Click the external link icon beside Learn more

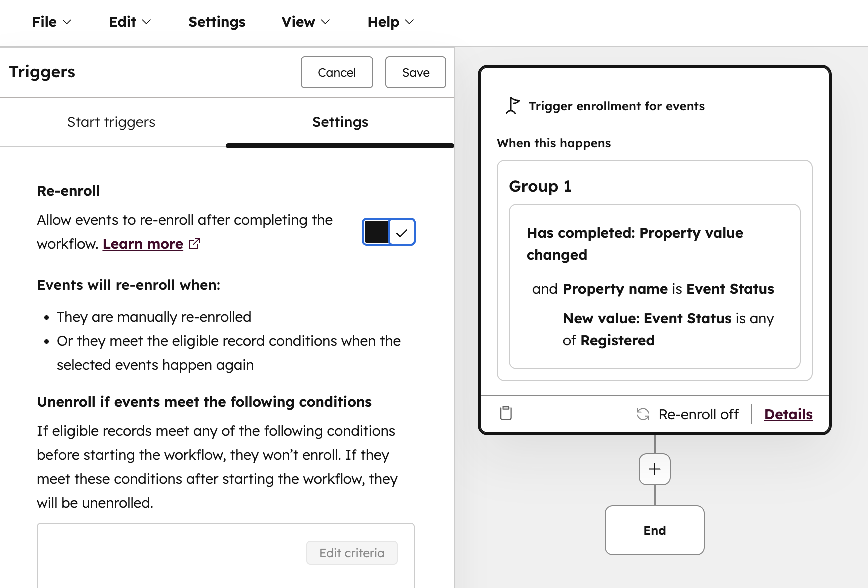[194, 243]
